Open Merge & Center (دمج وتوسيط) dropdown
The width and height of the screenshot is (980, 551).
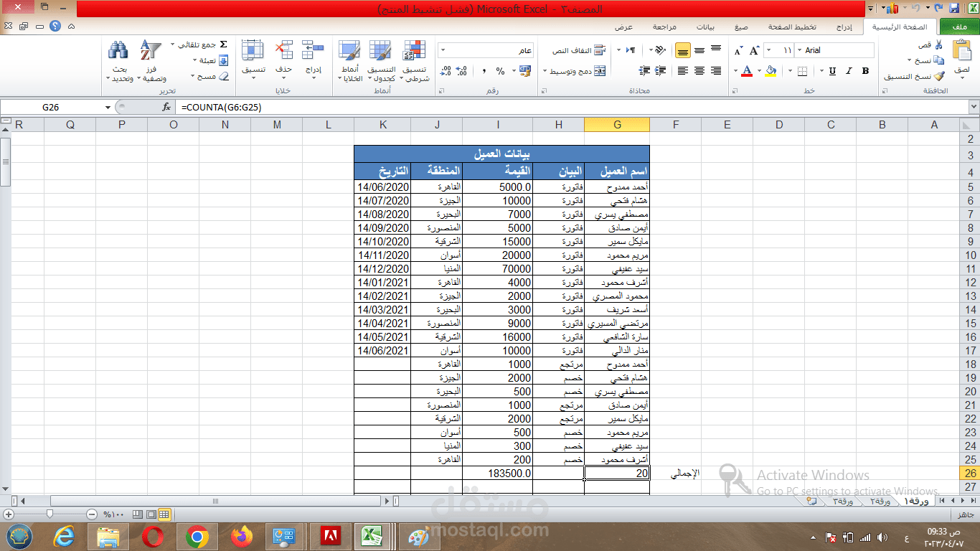(545, 71)
